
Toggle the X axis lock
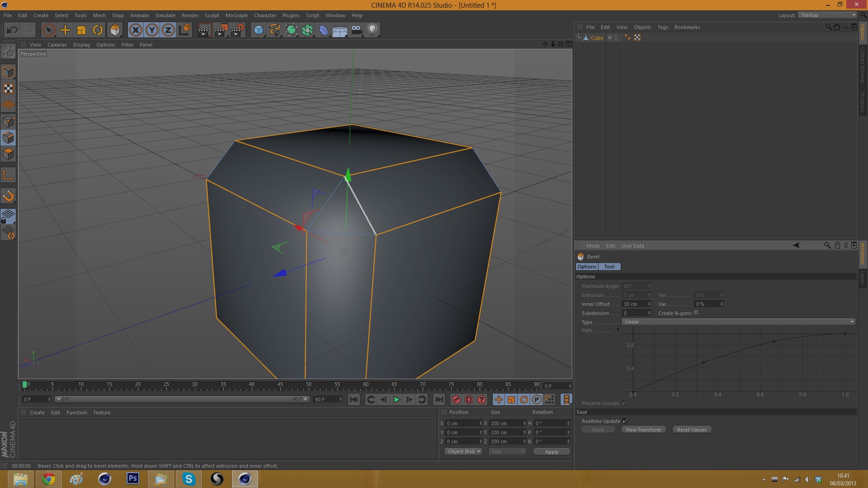(135, 30)
